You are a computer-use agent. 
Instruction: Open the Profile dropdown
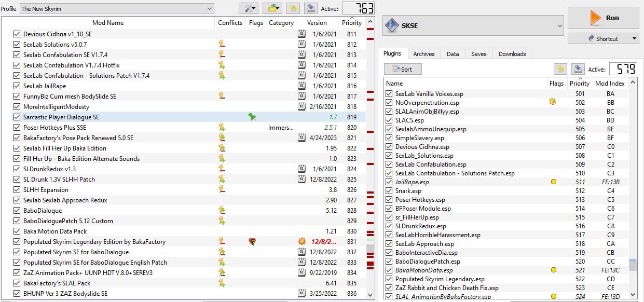[x=117, y=8]
